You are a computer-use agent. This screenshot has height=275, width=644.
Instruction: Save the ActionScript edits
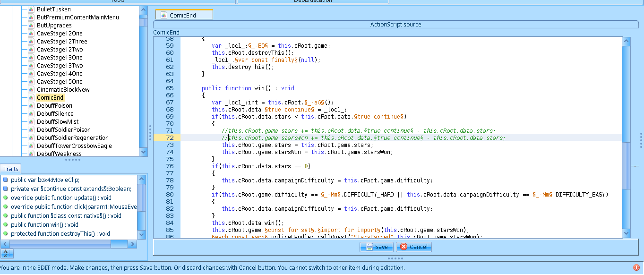(376, 247)
